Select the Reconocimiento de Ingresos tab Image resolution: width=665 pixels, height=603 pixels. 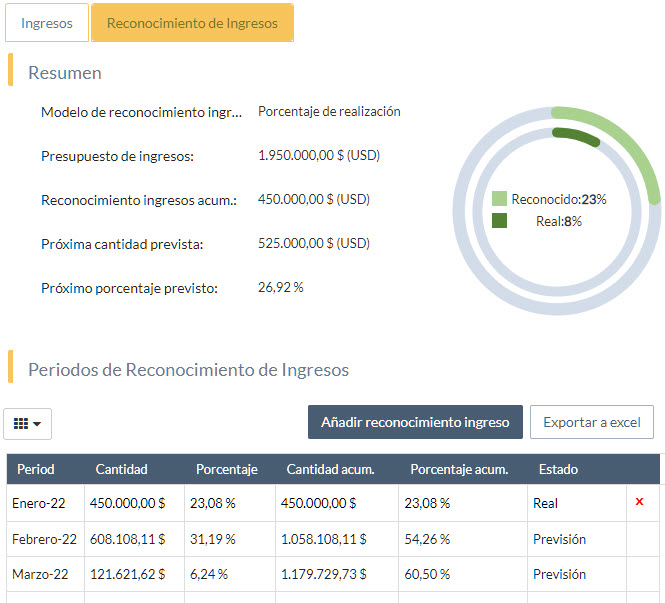(x=192, y=23)
